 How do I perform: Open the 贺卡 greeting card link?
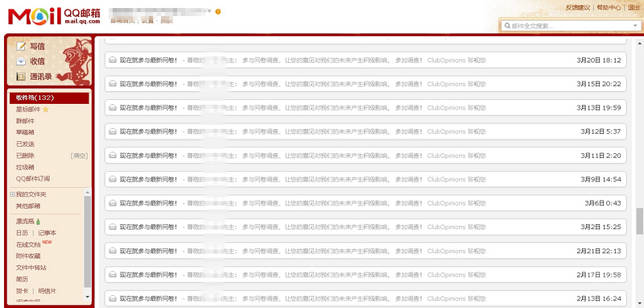pyautogui.click(x=23, y=291)
